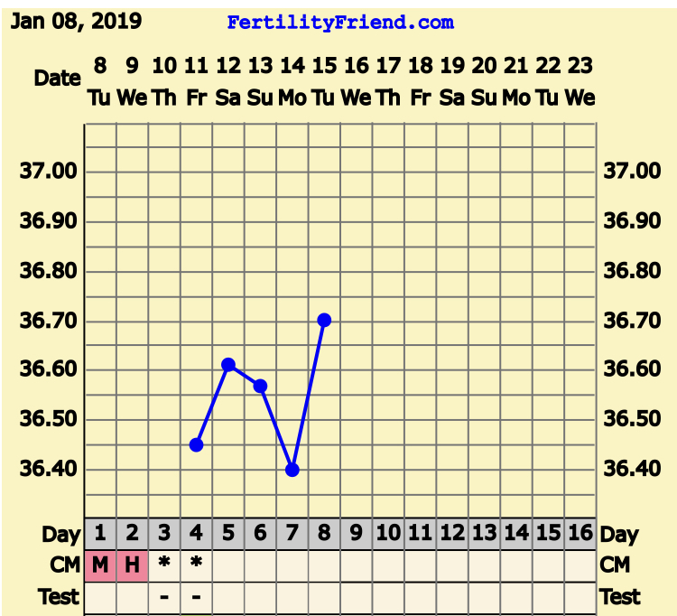Click the Jan 08, 2019 chart date
This screenshot has height=616, width=677.
click(76, 22)
